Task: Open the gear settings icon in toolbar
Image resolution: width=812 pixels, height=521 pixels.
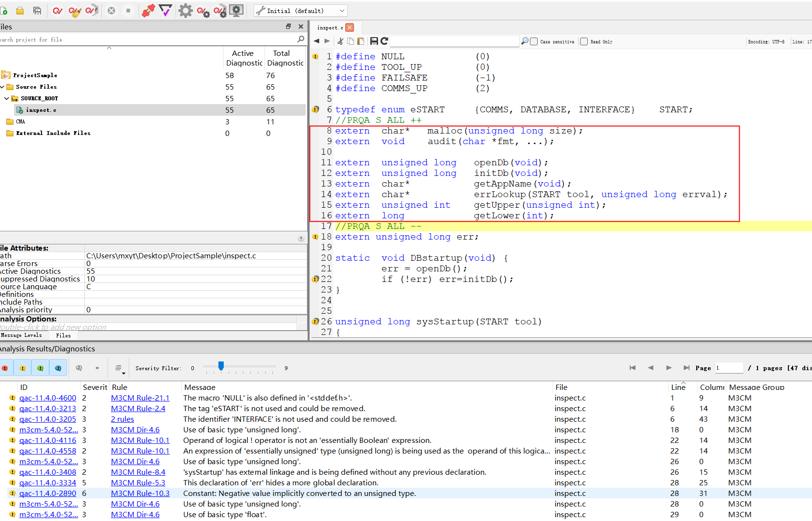Action: tap(185, 11)
